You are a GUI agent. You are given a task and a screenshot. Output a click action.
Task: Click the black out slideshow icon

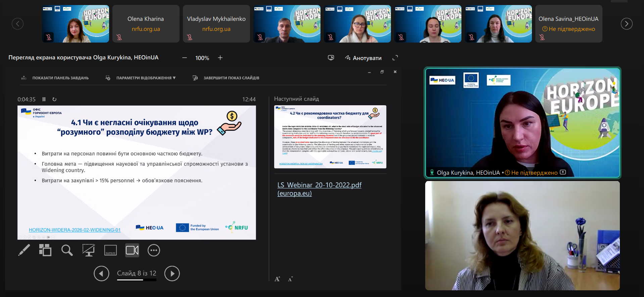point(89,250)
